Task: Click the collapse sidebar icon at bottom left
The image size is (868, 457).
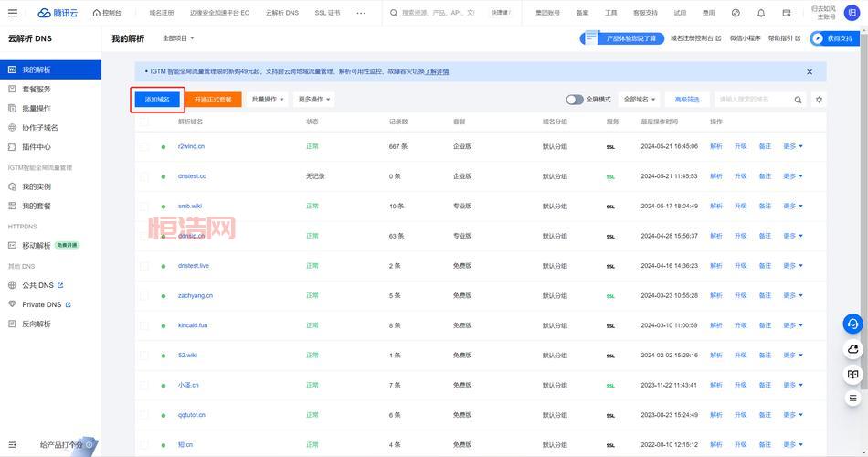Action: pos(10,444)
